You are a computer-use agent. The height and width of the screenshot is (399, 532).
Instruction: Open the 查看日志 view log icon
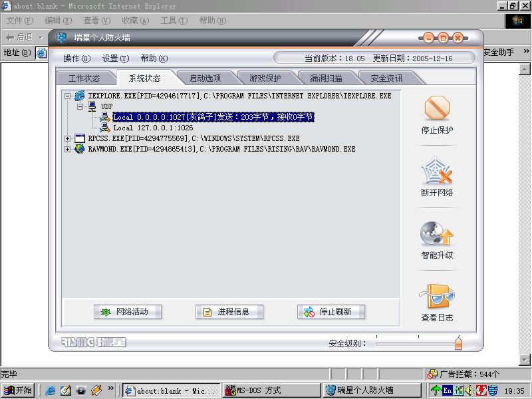click(437, 296)
